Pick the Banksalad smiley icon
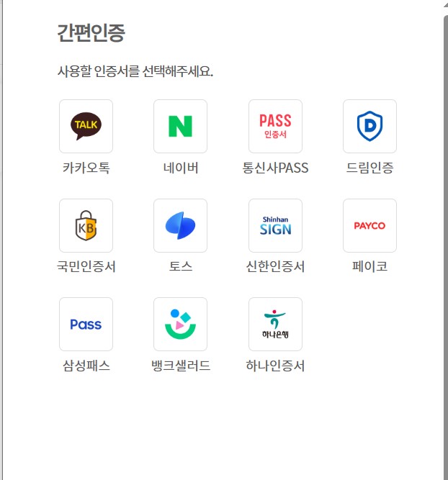Screen dimensions: 448x480 [x=181, y=324]
